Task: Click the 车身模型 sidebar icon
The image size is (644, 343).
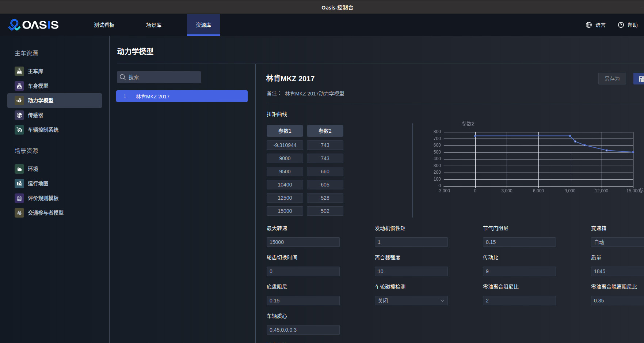Action: point(19,86)
